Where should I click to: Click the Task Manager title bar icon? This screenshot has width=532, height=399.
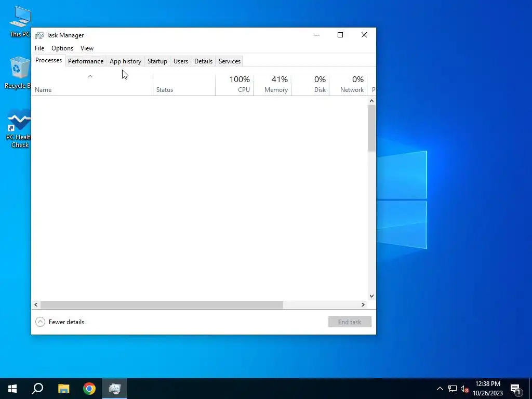[x=39, y=35]
